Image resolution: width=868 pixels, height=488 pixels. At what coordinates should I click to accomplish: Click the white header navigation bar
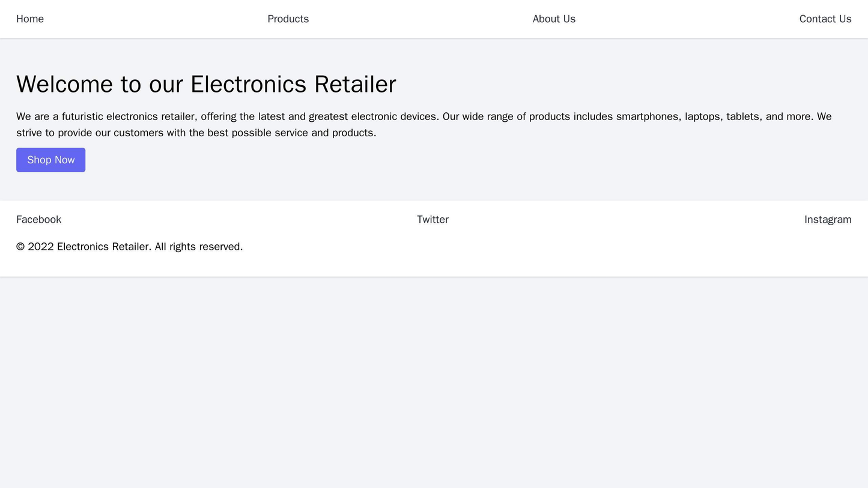coord(434,19)
